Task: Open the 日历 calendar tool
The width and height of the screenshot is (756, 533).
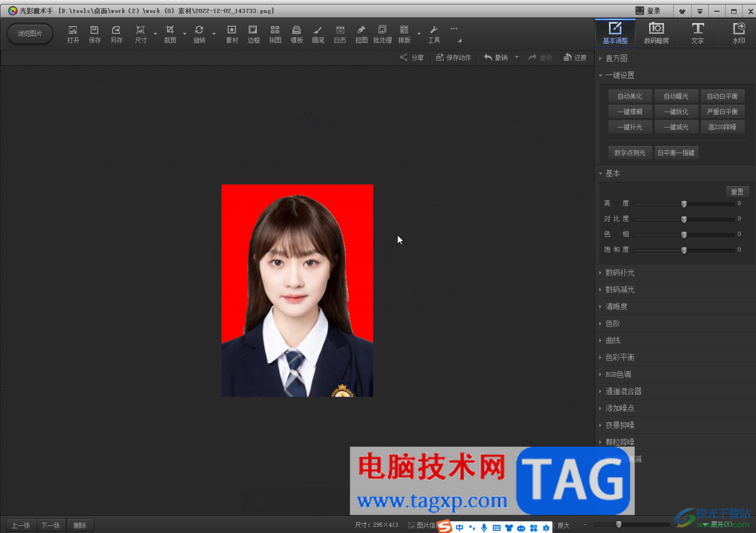Action: 340,34
